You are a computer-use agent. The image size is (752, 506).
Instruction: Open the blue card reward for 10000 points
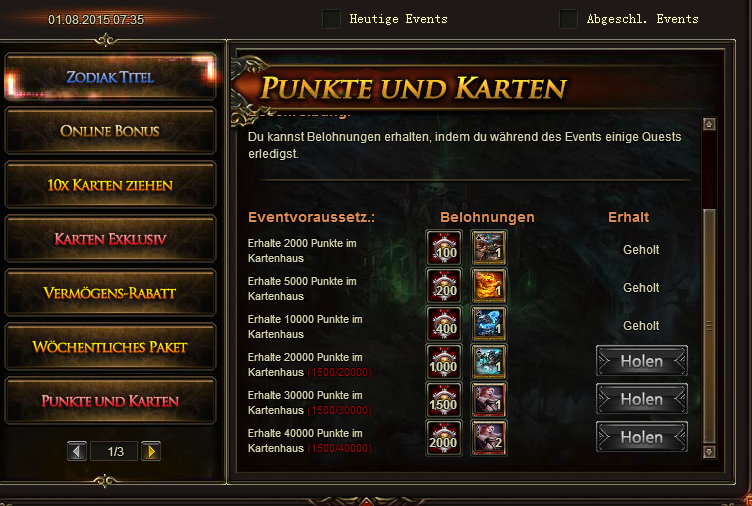tap(489, 324)
